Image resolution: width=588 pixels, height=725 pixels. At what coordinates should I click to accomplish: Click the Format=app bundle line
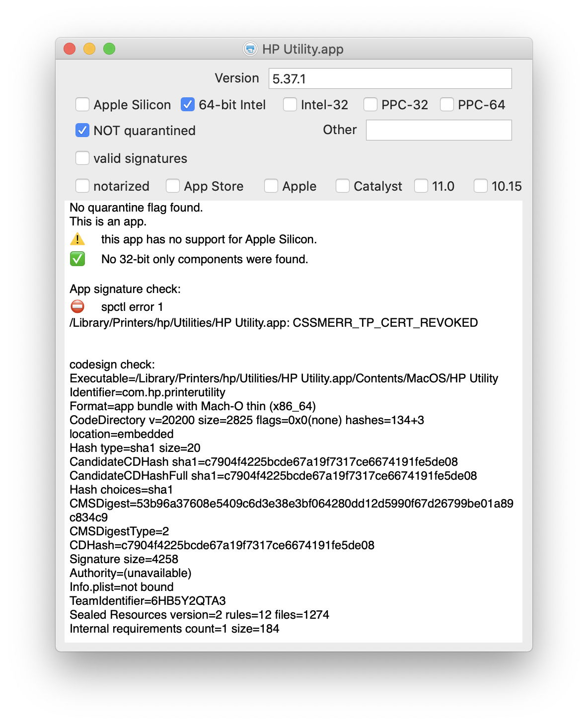tap(193, 406)
